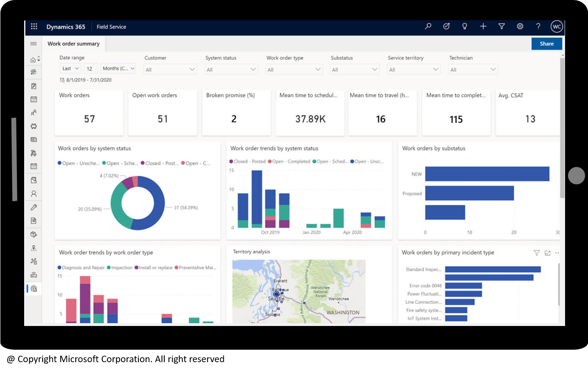Image resolution: width=588 pixels, height=371 pixels.
Task: Click the Work orders card showing 57
Action: 89,113
